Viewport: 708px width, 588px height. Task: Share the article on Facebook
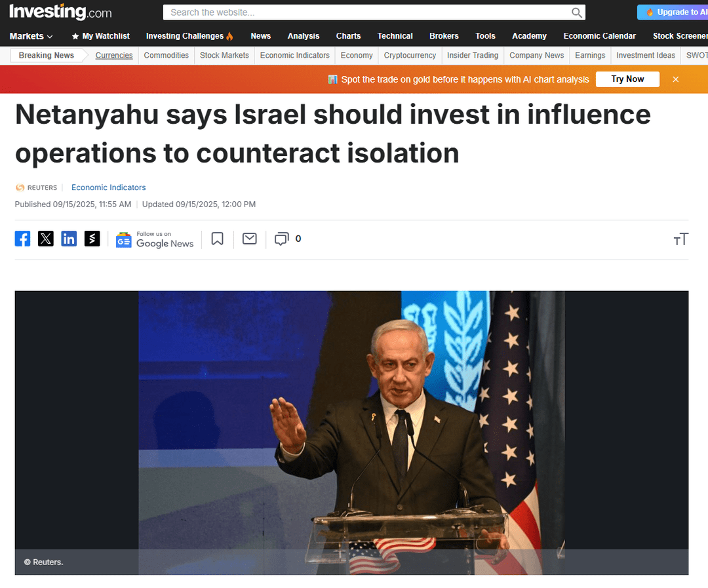[22, 239]
